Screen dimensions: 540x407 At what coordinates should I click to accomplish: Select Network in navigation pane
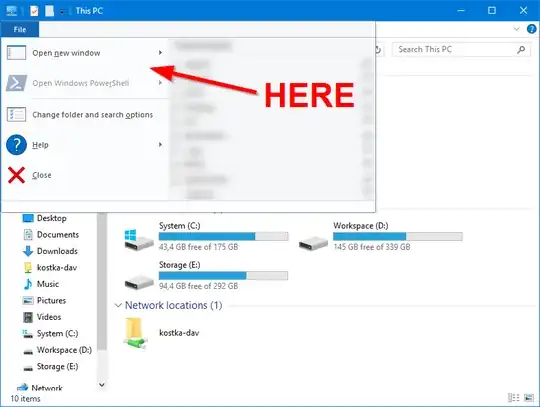click(47, 388)
